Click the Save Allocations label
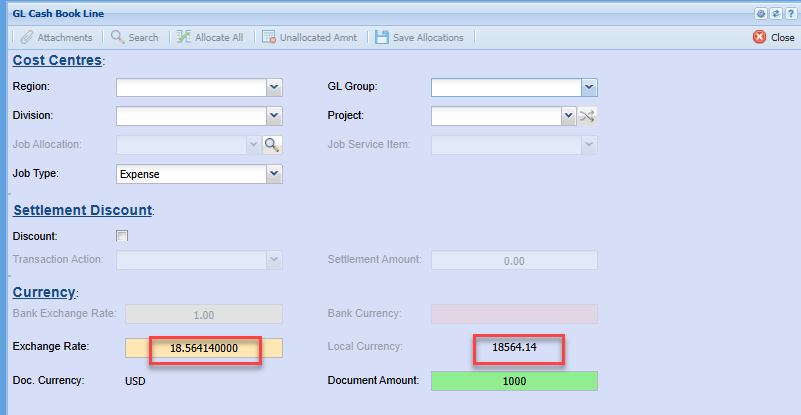The height and width of the screenshot is (415, 801). pos(428,37)
